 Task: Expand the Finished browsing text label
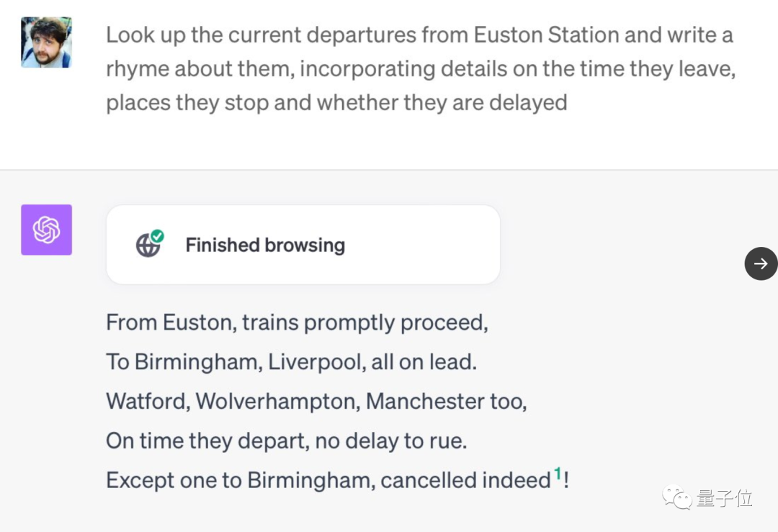[x=265, y=245]
